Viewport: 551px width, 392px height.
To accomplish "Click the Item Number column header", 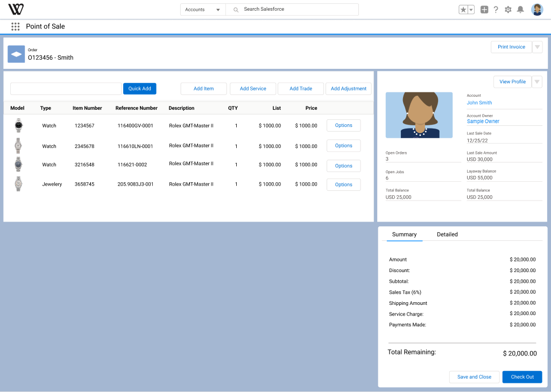I will pos(87,108).
